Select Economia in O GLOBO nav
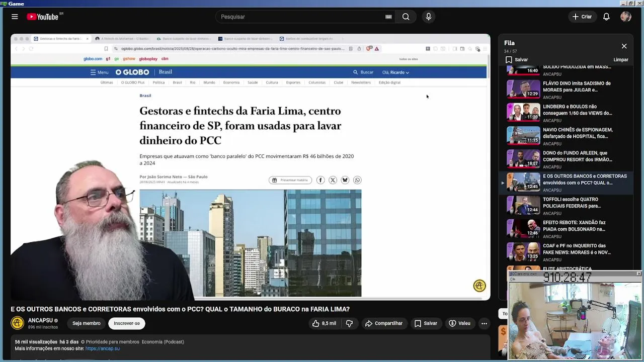The width and height of the screenshot is (644, 362). (231, 82)
